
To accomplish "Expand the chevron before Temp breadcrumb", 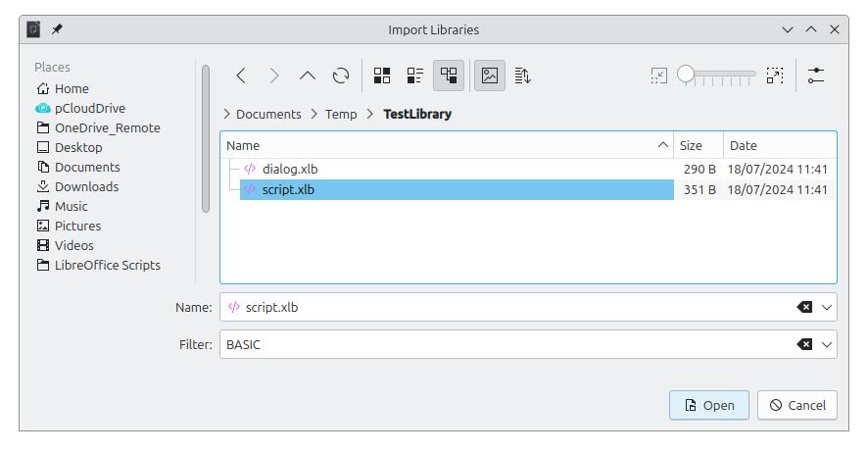I will click(x=313, y=114).
